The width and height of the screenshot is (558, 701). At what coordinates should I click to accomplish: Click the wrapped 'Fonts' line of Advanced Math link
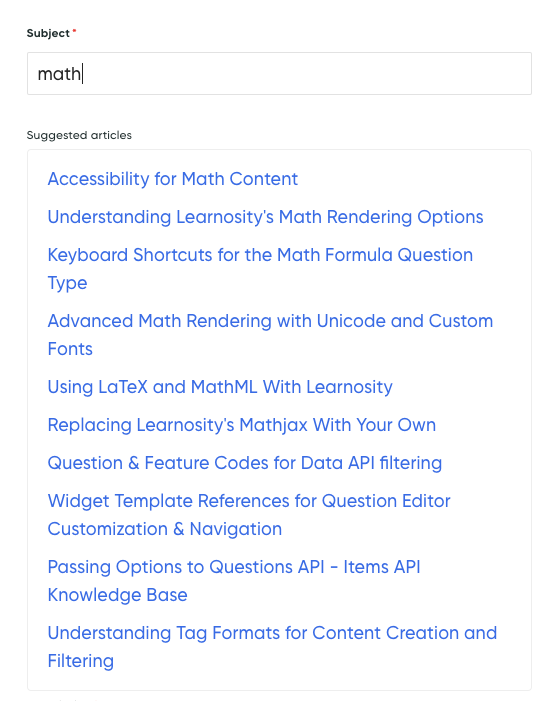pyautogui.click(x=70, y=349)
